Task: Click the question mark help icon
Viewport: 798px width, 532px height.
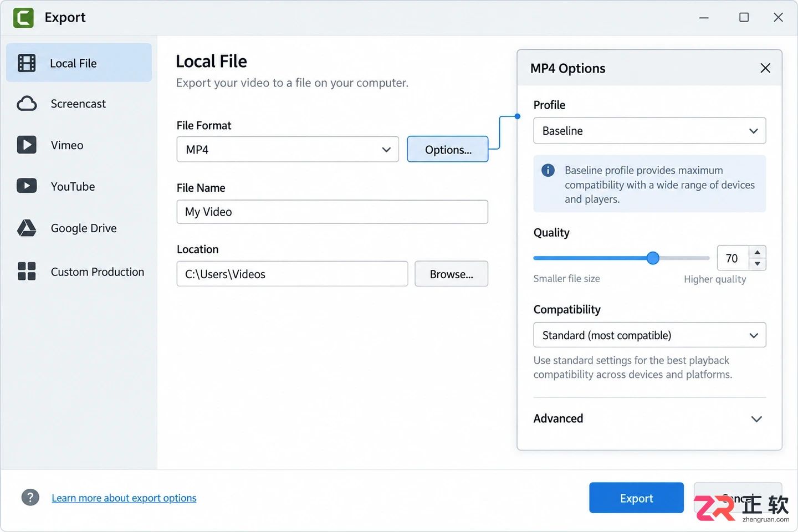Action: (x=30, y=497)
